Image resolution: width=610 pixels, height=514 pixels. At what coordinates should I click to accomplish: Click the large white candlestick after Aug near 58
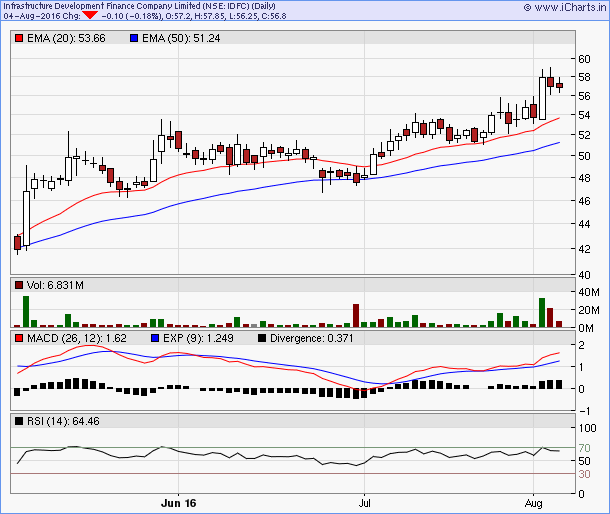[542, 98]
